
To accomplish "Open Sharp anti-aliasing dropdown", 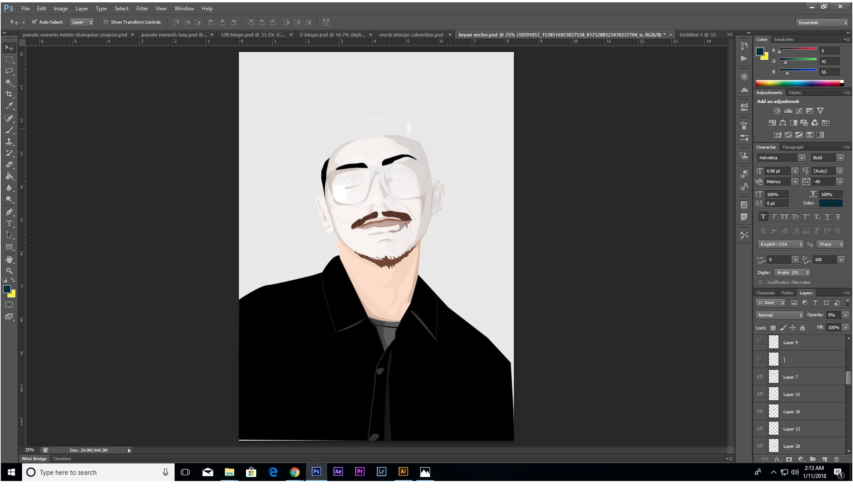I will pos(830,244).
